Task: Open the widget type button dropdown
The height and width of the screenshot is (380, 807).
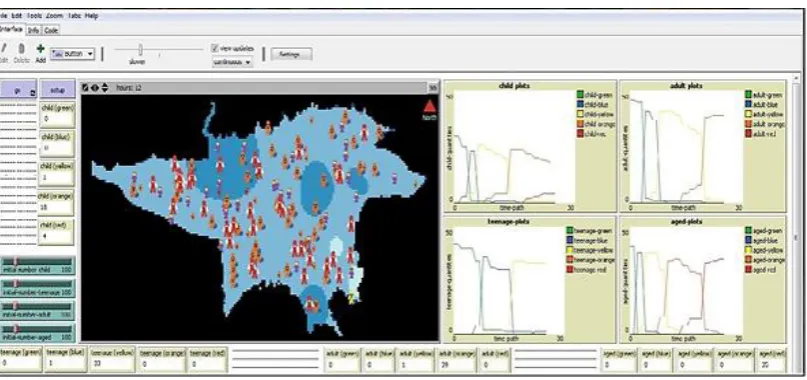Action: click(x=73, y=54)
